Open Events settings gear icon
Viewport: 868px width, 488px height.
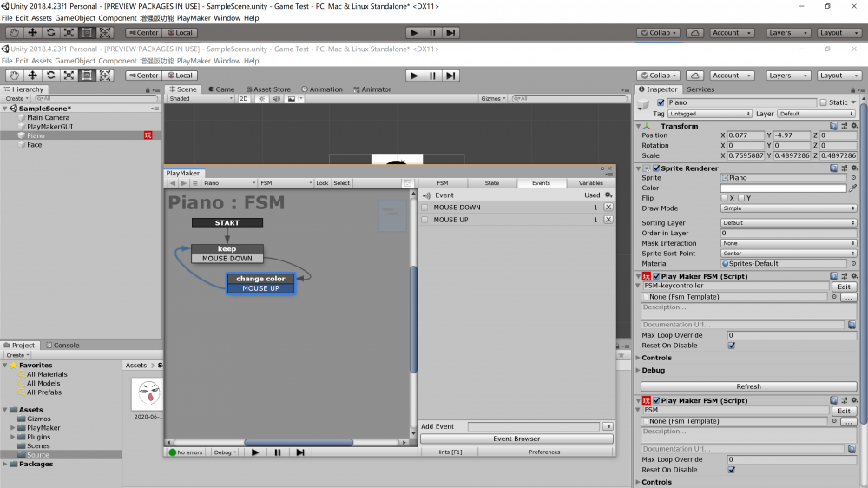[x=608, y=195]
